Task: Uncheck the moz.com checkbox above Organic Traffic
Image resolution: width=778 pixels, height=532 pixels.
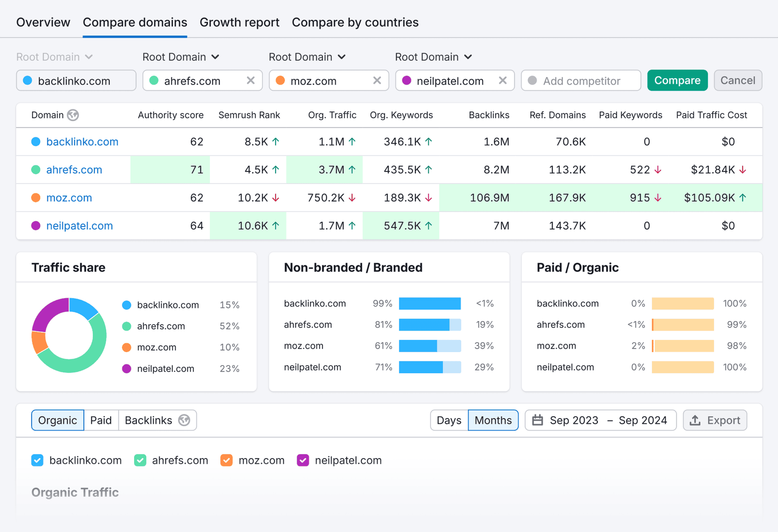Action: tap(227, 460)
